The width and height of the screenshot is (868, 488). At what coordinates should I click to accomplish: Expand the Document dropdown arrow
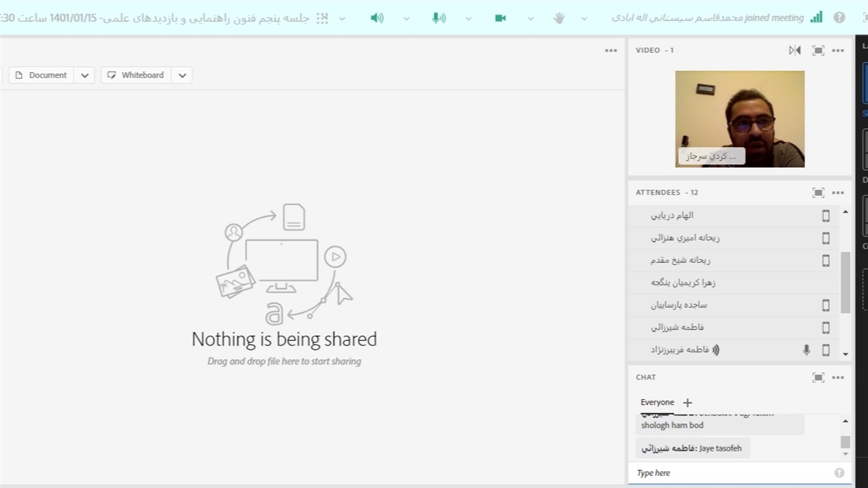[85, 75]
